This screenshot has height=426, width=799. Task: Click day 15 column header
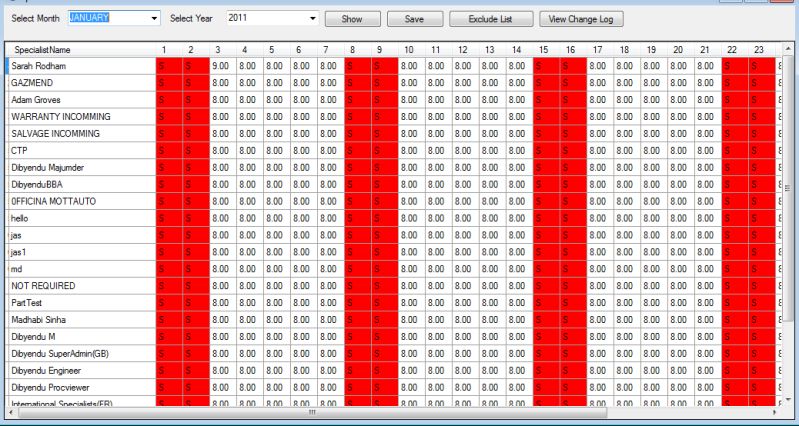pos(546,50)
